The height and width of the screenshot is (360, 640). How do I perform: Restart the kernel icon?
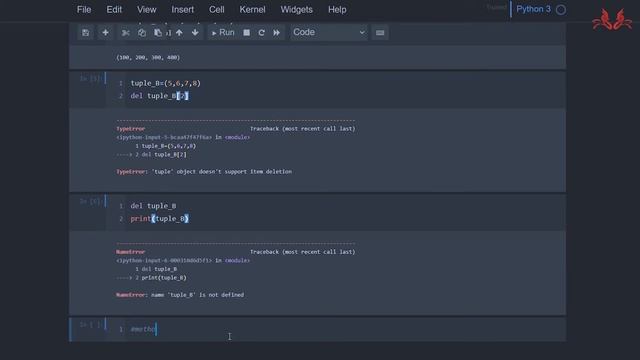[x=262, y=33]
